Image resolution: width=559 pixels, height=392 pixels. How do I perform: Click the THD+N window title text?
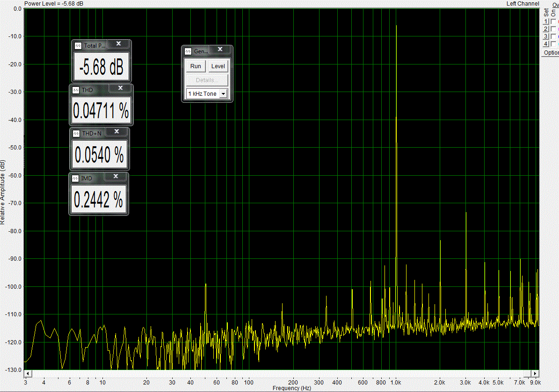(92, 134)
